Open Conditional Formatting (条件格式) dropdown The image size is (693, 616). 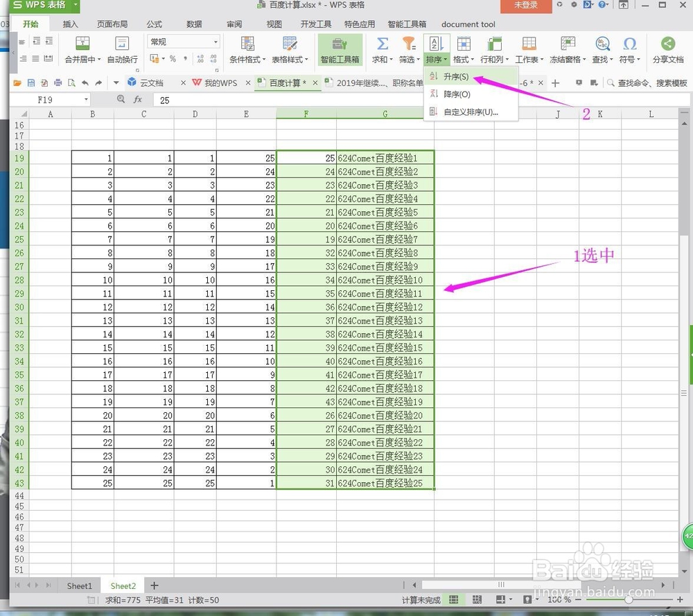247,50
